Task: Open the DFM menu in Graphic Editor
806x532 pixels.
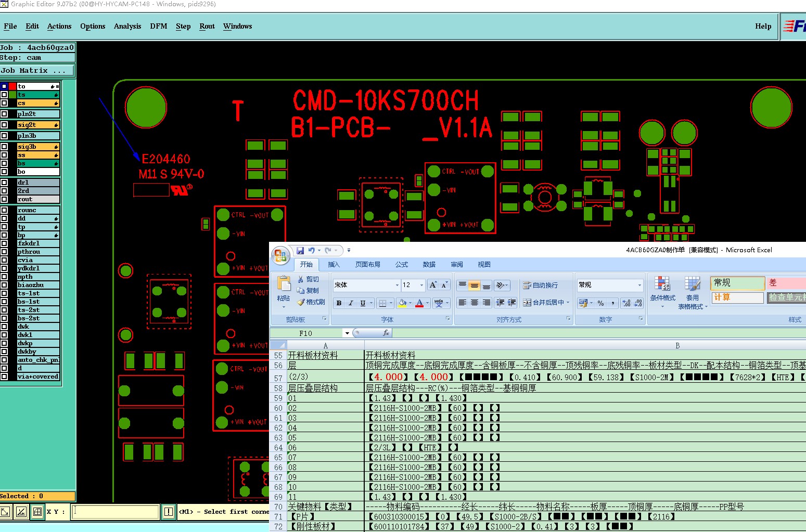Action: [159, 26]
